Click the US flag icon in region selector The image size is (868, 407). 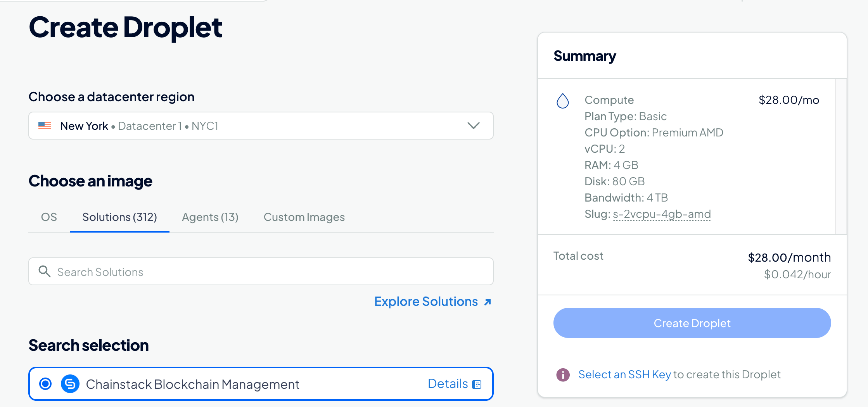click(45, 126)
